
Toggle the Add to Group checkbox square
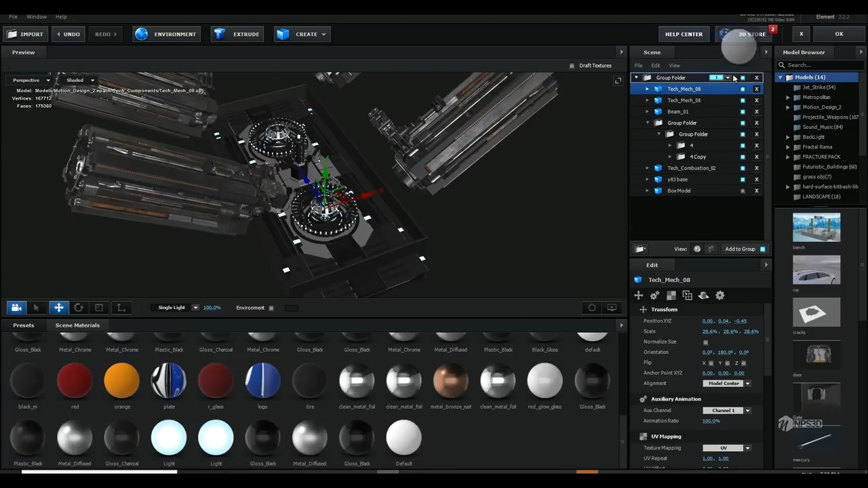[x=763, y=249]
